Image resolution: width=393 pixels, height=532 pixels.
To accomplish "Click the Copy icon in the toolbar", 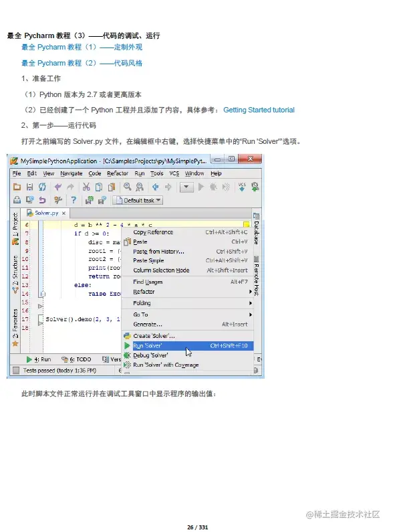I will [x=99, y=187].
